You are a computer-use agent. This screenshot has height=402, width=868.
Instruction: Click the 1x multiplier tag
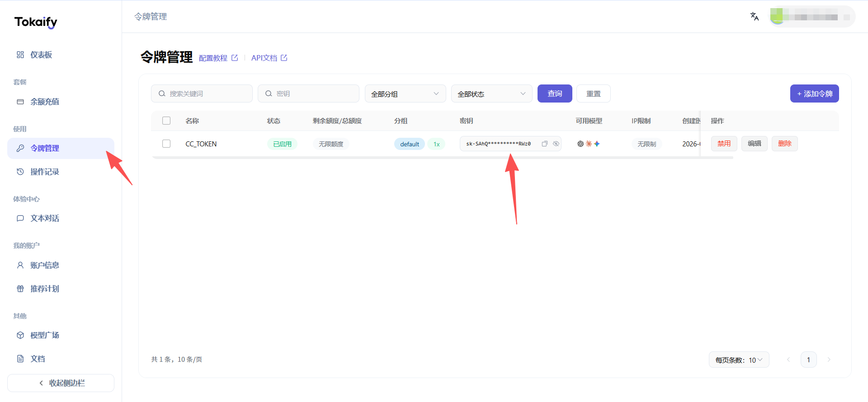[437, 144]
